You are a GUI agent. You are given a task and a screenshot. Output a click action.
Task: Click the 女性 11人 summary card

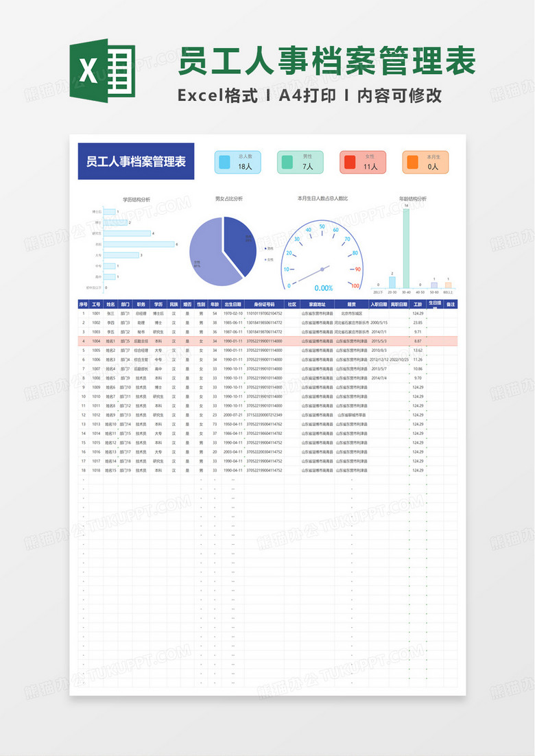tap(363, 162)
